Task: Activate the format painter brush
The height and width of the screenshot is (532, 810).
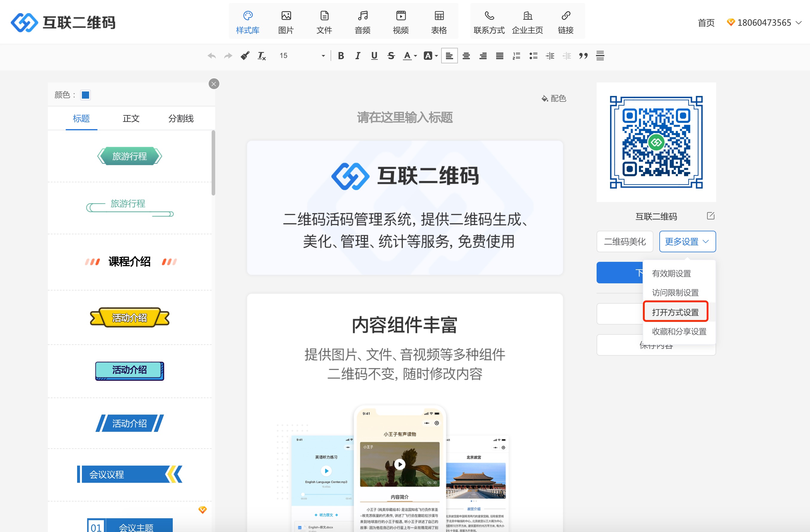Action: tap(245, 56)
